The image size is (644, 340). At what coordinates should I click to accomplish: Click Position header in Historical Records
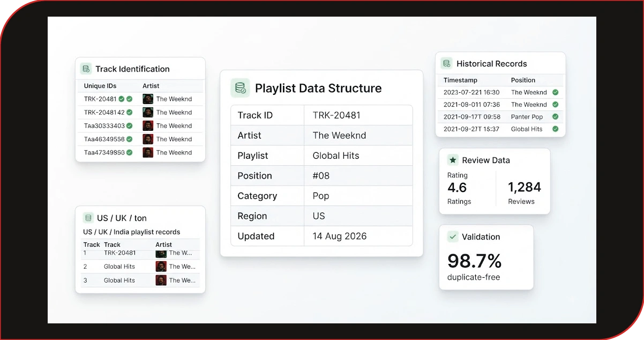click(523, 80)
